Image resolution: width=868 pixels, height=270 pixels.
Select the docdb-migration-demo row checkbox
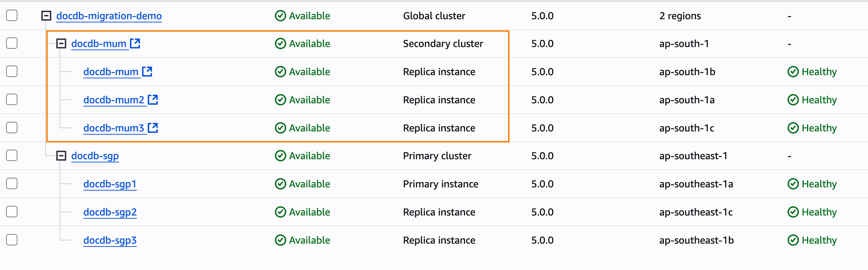tap(12, 16)
